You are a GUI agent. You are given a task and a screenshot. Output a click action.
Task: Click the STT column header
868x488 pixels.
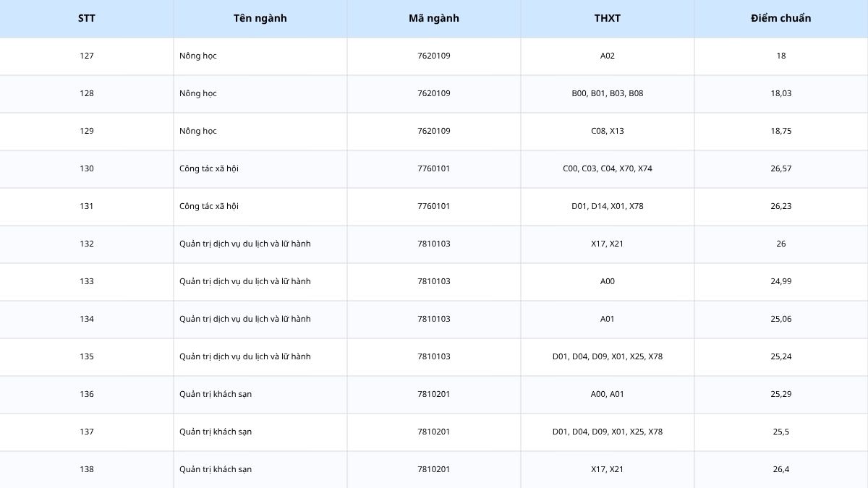point(87,19)
